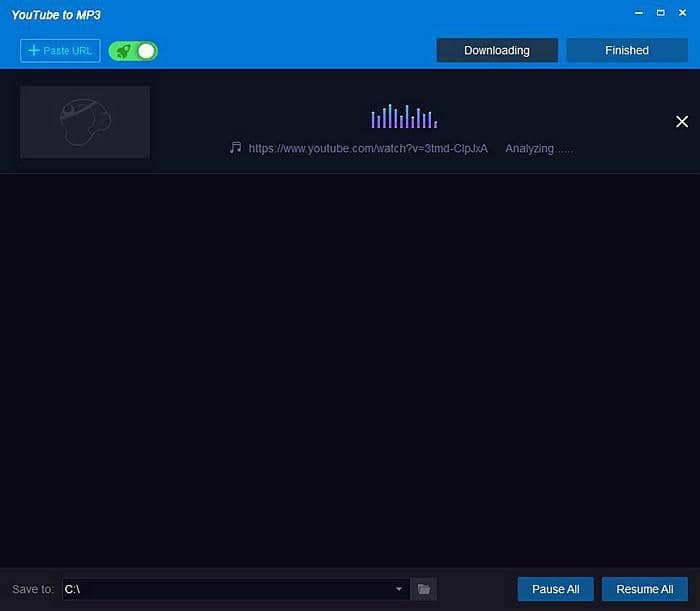Click Pause All button

tap(555, 589)
